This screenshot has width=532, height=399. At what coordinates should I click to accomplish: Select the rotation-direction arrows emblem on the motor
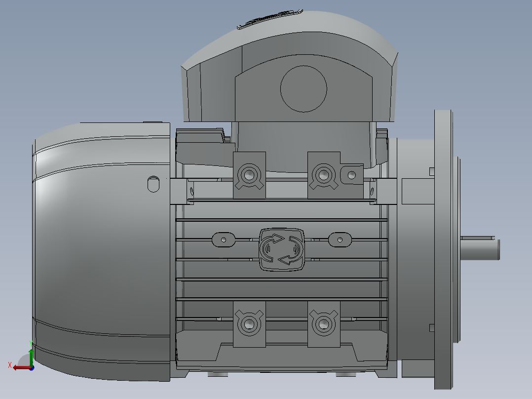tap(282, 249)
